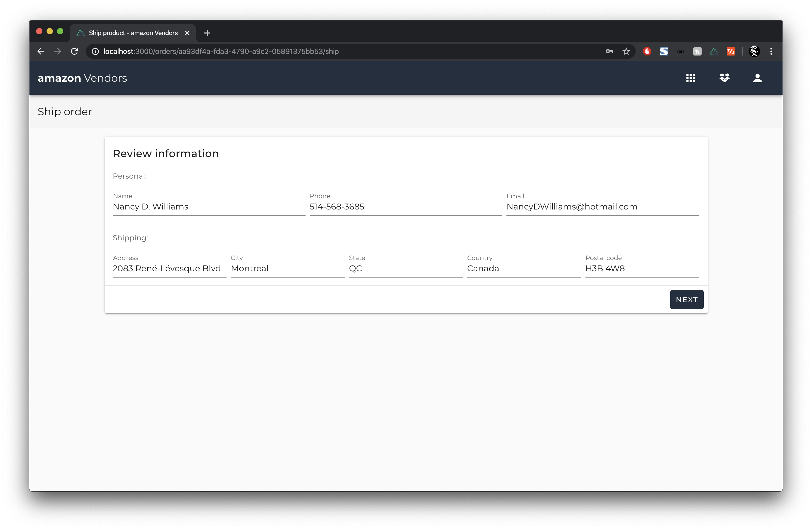Click the browser back arrow
This screenshot has height=530, width=812.
click(41, 51)
